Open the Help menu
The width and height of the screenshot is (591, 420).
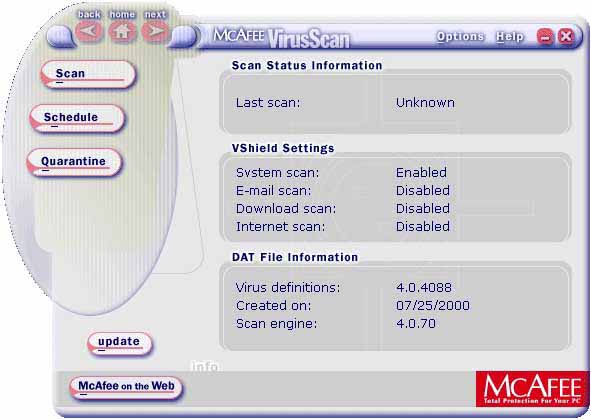510,37
